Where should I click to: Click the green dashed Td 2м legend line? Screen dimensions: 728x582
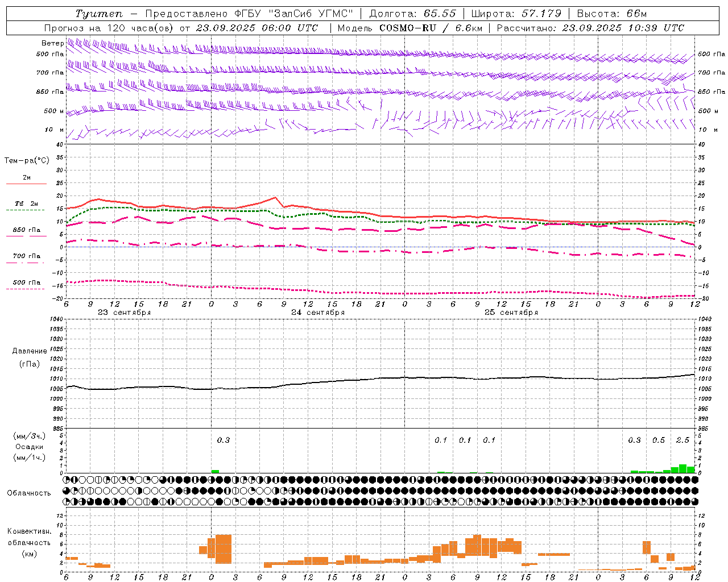pyautogui.click(x=25, y=210)
